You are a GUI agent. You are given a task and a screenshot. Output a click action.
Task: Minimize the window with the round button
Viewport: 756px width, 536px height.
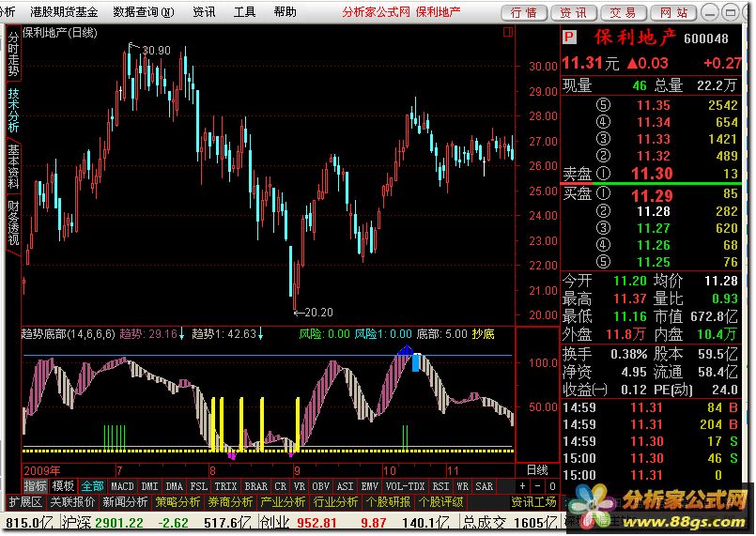pos(710,13)
